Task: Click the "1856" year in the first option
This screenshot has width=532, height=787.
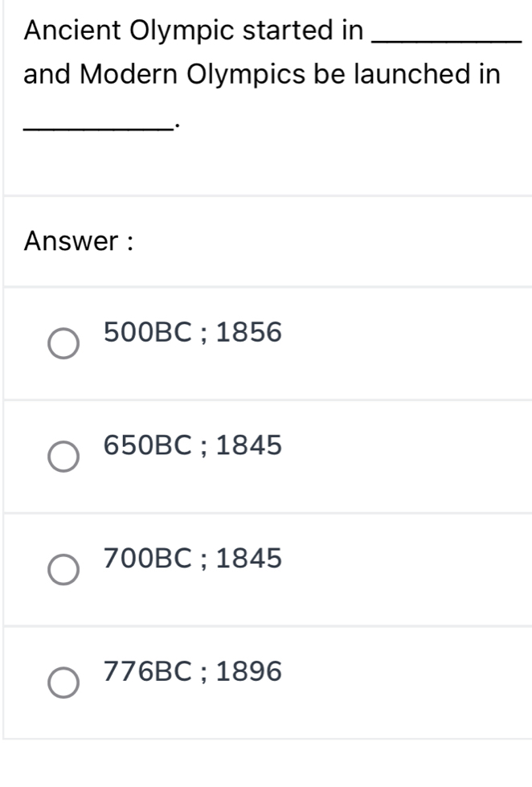Action: 250,332
